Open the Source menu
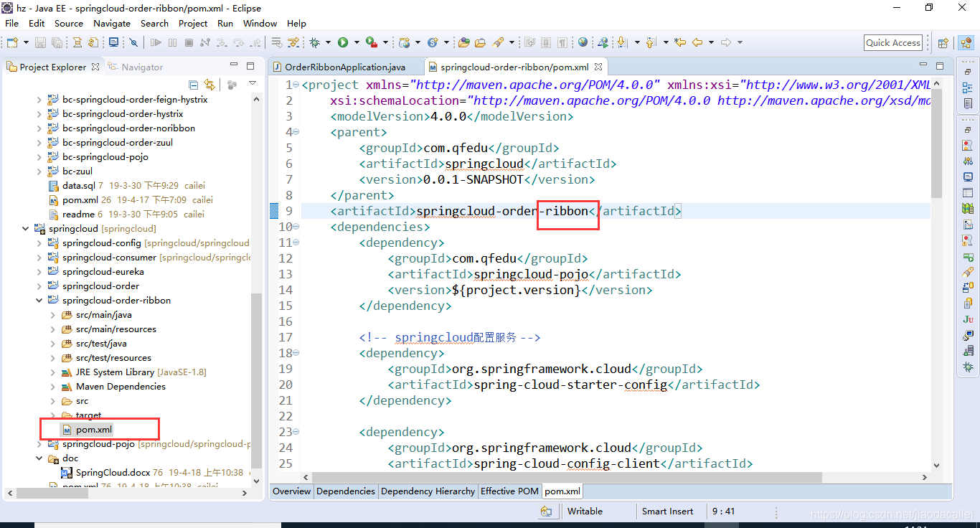Viewport: 980px width, 528px height. point(68,23)
